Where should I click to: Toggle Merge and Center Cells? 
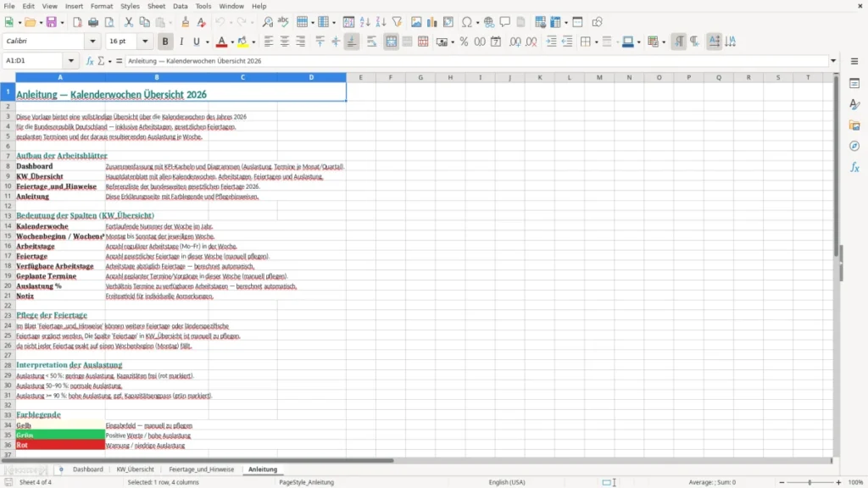click(391, 42)
